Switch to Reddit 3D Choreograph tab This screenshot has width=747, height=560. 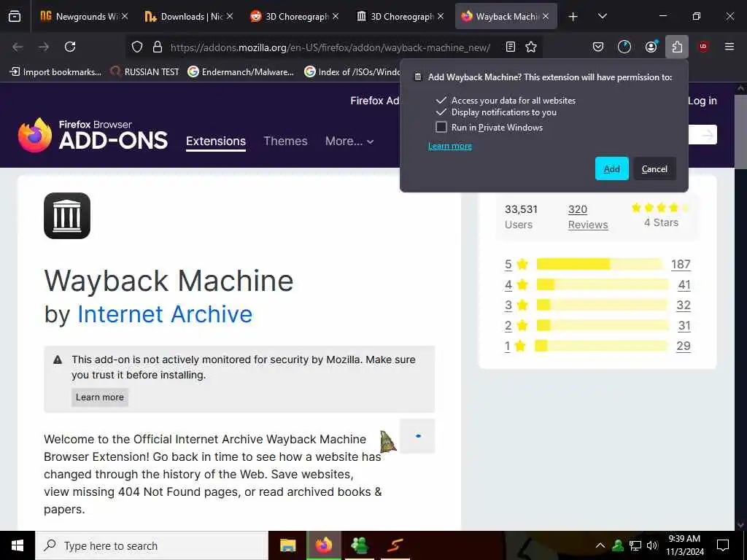pos(294,16)
